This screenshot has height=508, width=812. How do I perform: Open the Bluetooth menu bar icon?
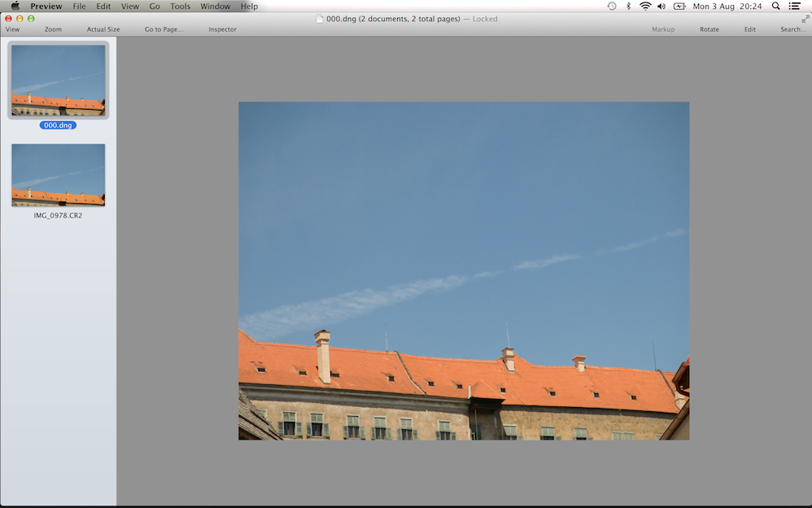tap(627, 6)
